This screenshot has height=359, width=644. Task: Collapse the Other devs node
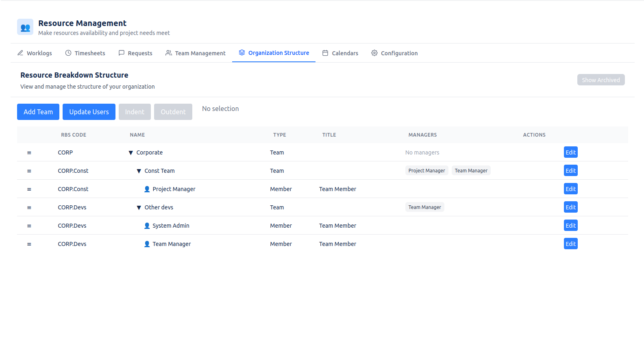pos(139,208)
